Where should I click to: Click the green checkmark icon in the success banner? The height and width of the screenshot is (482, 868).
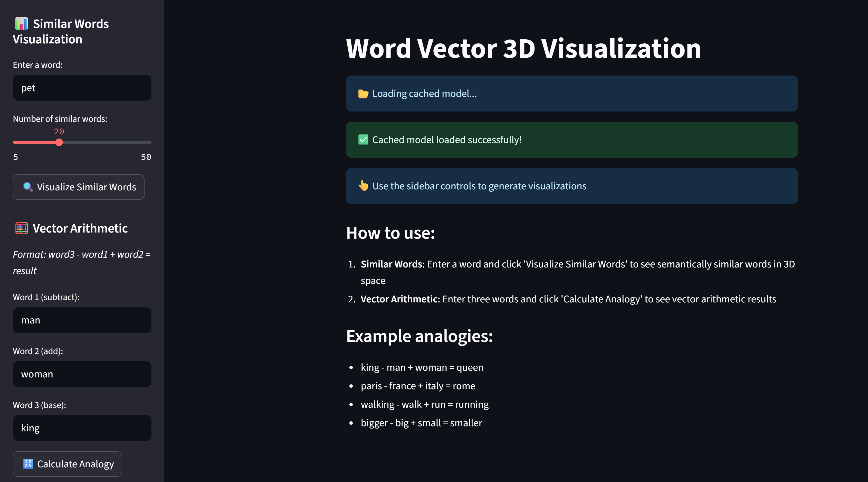point(363,140)
